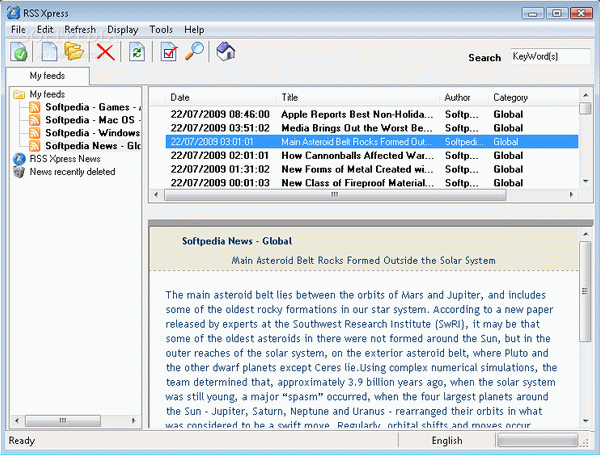Click RSS icon beside Softpedia News
The height and width of the screenshot is (455, 600).
(34, 146)
